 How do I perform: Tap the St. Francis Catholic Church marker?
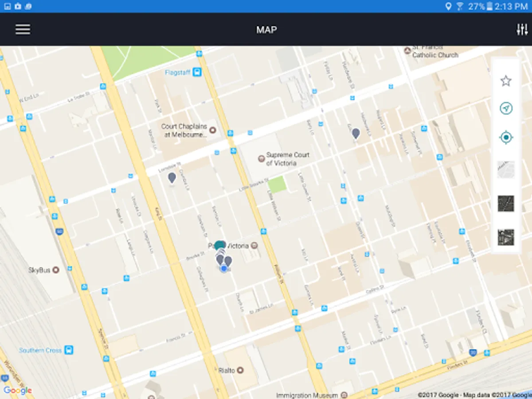pyautogui.click(x=407, y=51)
